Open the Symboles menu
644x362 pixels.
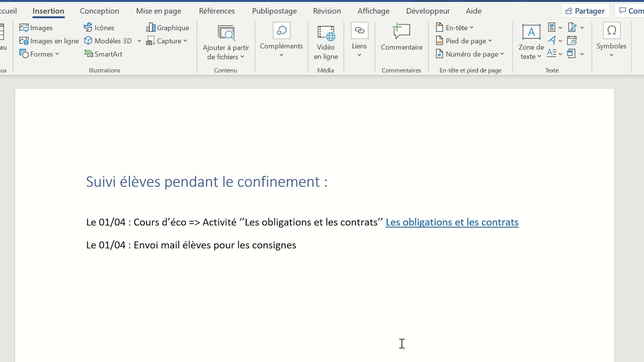pyautogui.click(x=611, y=40)
